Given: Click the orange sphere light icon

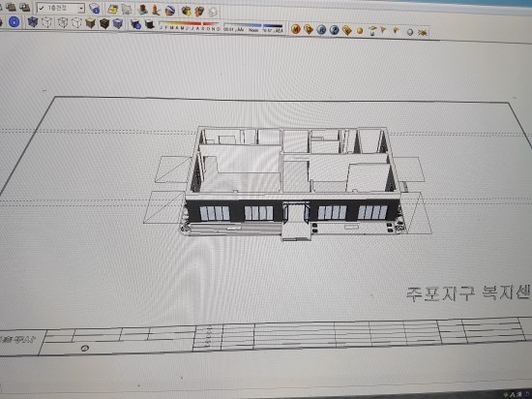Looking at the screenshot, I should 360,31.
